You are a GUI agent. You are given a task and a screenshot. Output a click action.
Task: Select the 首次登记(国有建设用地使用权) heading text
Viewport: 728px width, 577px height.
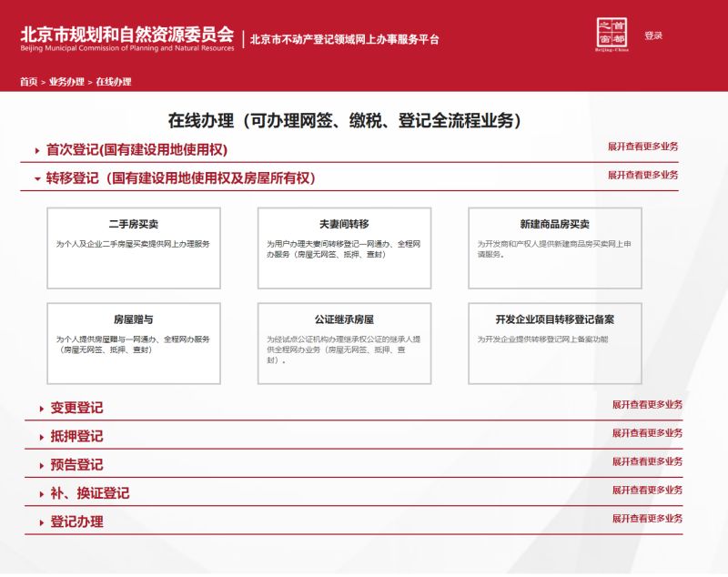point(136,150)
